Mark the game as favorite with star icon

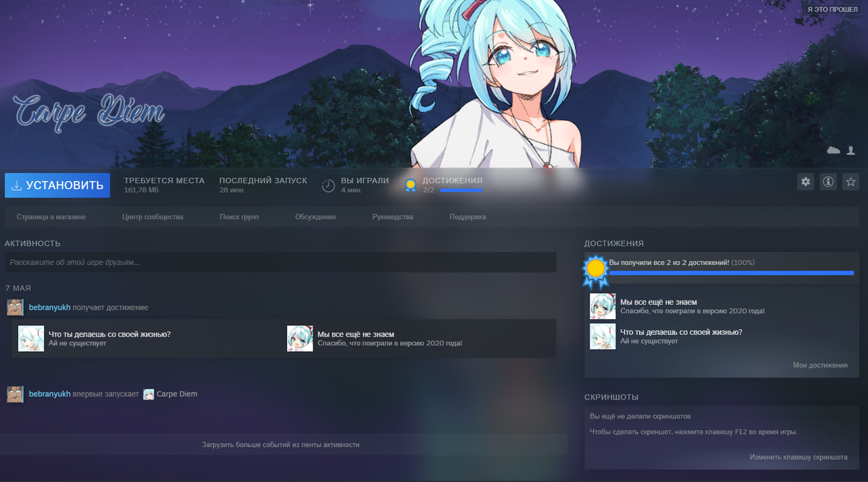tap(850, 181)
